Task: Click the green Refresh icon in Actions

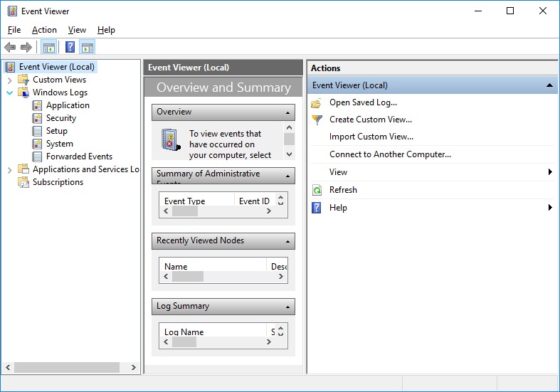Action: pyautogui.click(x=317, y=190)
